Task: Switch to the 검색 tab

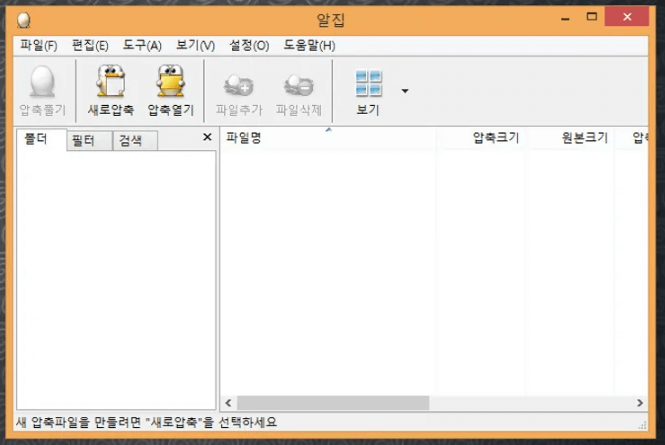Action: click(135, 140)
